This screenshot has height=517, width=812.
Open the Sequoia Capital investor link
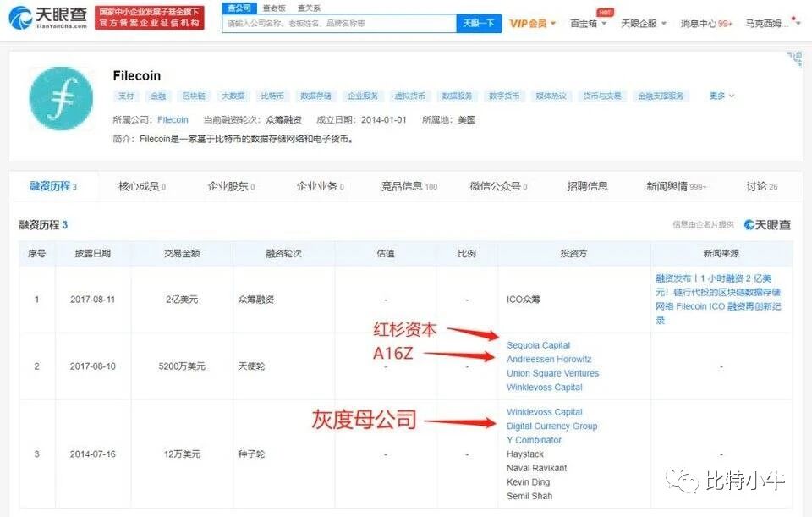coord(537,344)
